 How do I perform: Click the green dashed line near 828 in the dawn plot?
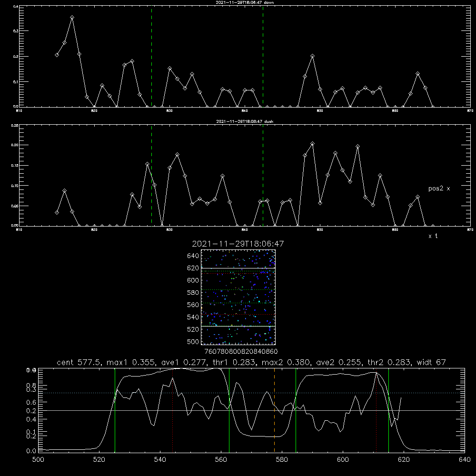click(x=151, y=57)
